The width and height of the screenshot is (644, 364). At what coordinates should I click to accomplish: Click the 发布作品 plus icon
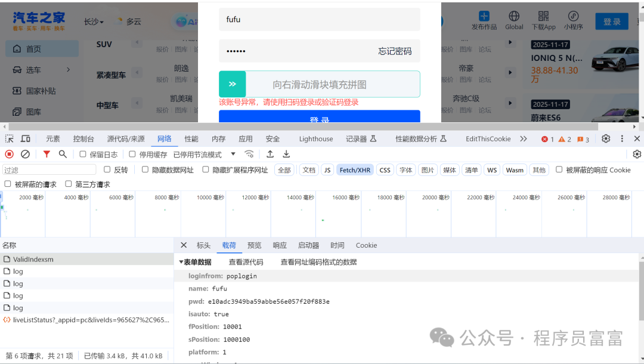(484, 16)
